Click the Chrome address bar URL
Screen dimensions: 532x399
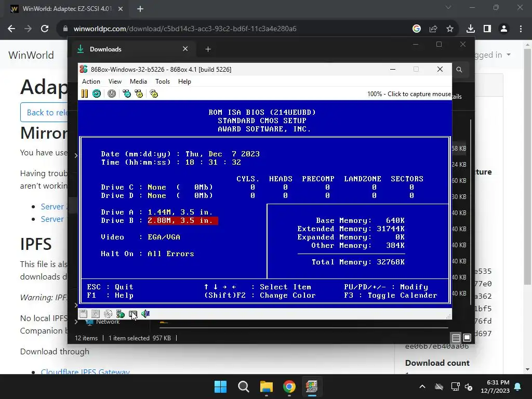(x=185, y=29)
